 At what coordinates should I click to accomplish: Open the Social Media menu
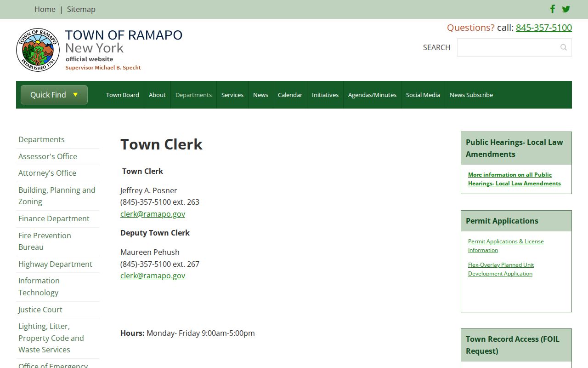(423, 95)
